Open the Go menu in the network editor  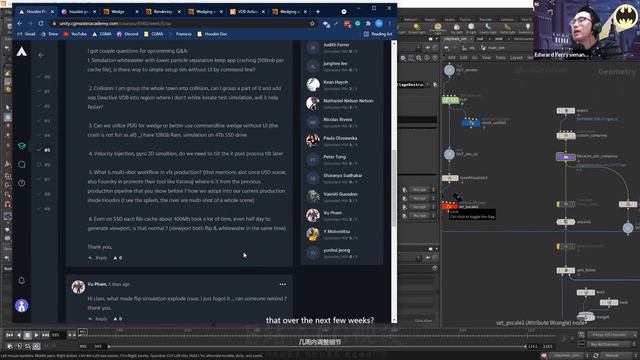click(475, 58)
